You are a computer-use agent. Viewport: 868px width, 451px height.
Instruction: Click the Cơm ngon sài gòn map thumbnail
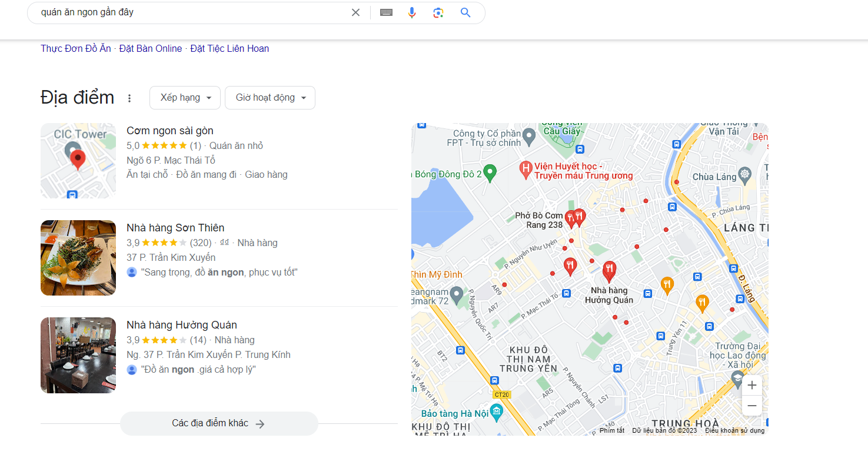pyautogui.click(x=78, y=161)
